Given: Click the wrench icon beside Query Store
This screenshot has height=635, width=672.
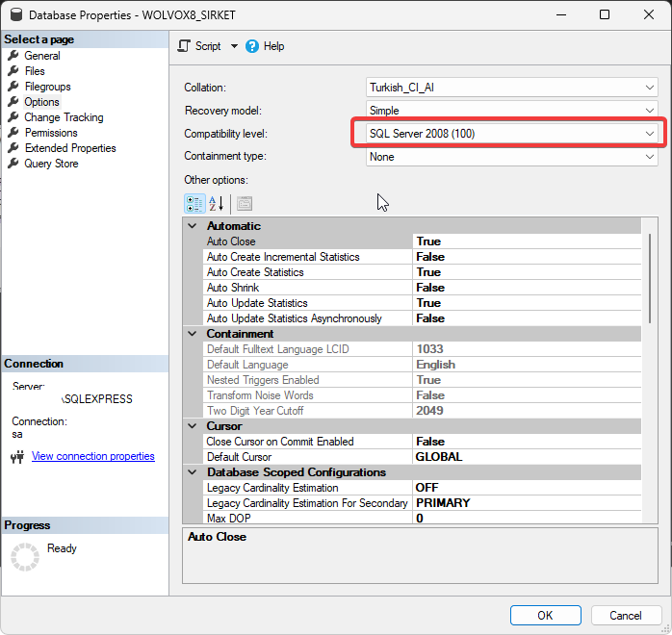Looking at the screenshot, I should [x=13, y=164].
